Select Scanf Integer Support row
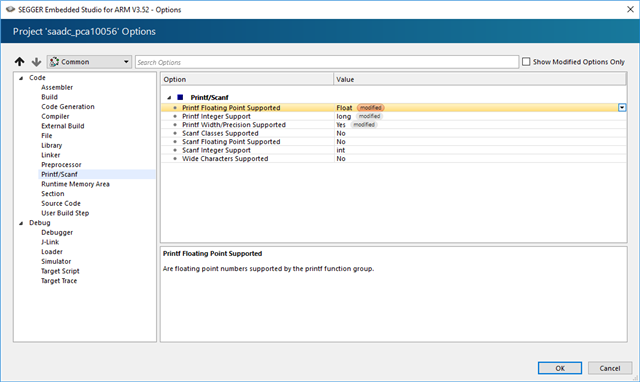The height and width of the screenshot is (382, 640). [x=393, y=150]
